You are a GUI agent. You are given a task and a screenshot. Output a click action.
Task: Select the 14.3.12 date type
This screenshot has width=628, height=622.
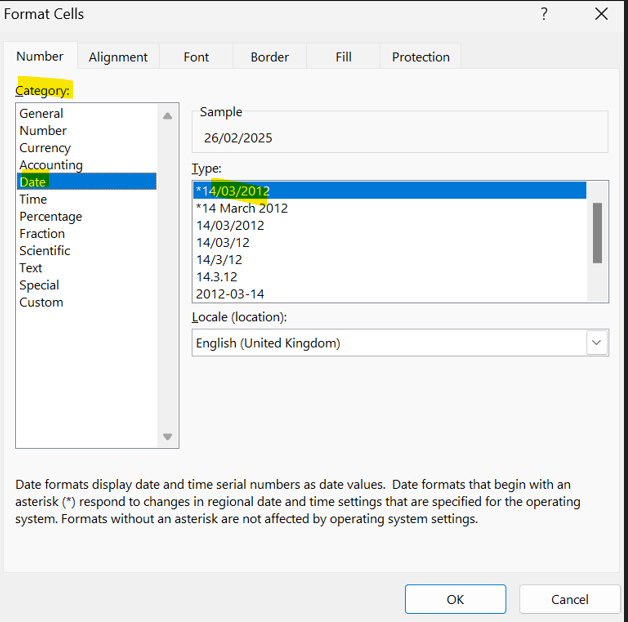click(217, 277)
